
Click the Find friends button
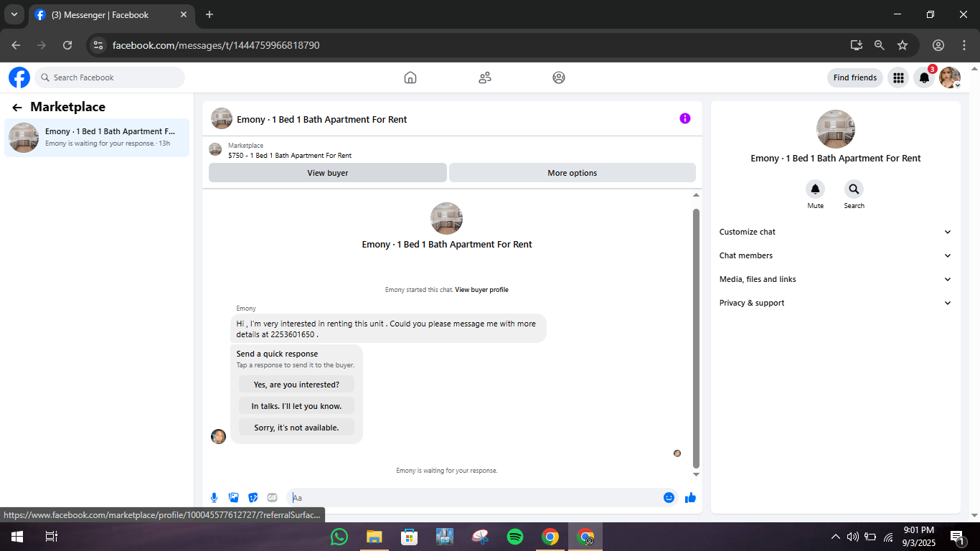point(855,77)
